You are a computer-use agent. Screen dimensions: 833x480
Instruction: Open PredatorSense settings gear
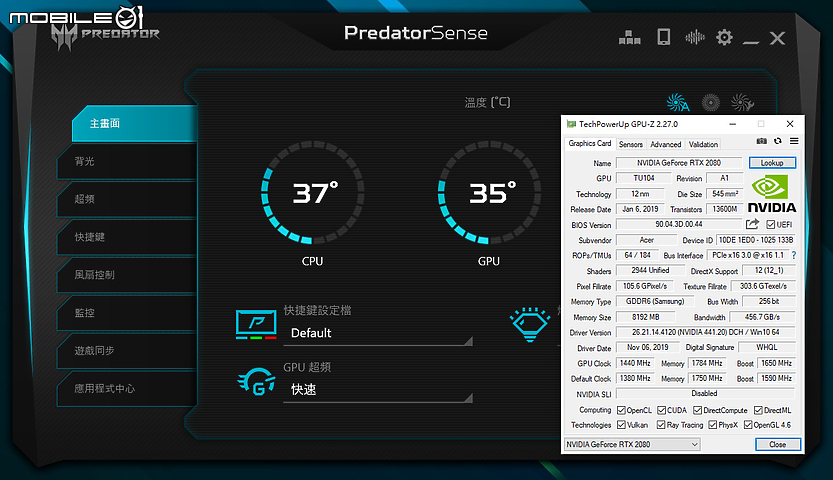click(x=724, y=37)
